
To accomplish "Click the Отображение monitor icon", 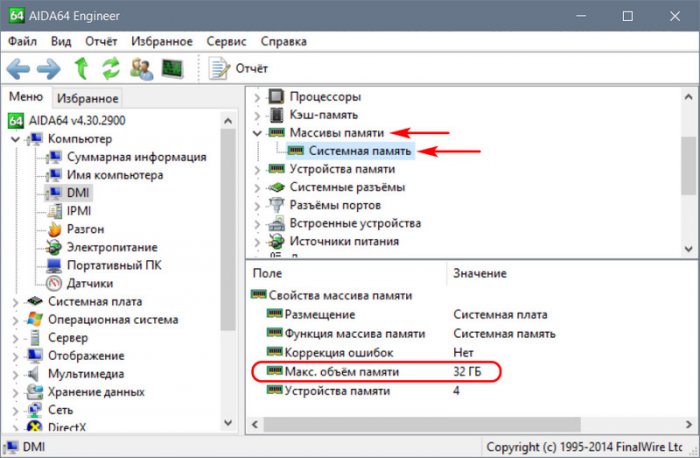I will point(34,356).
